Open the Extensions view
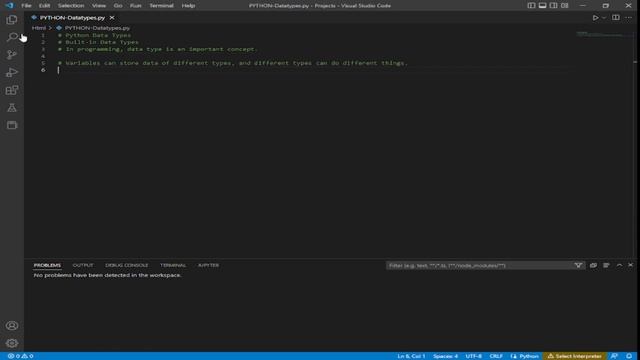This screenshot has width=640, height=360. click(x=12, y=90)
